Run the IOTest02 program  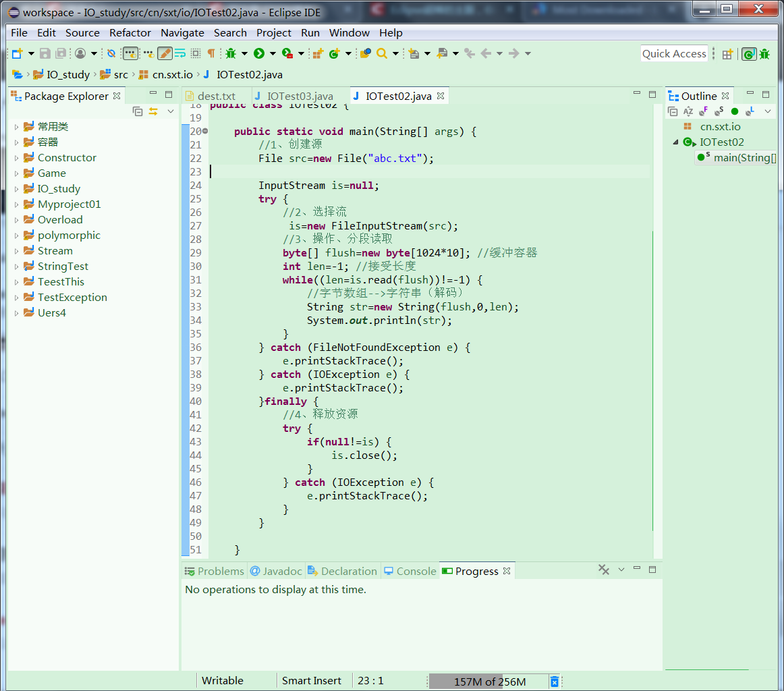click(x=258, y=53)
